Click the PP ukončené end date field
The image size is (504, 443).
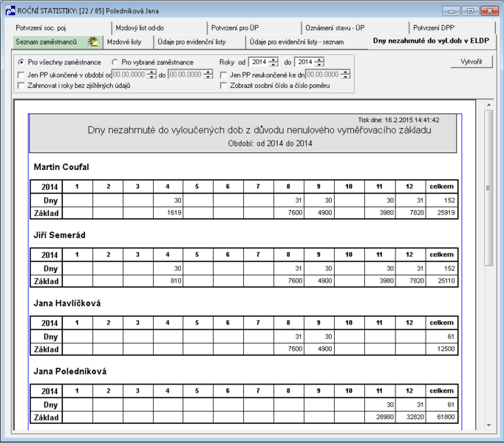pyautogui.click(x=186, y=75)
